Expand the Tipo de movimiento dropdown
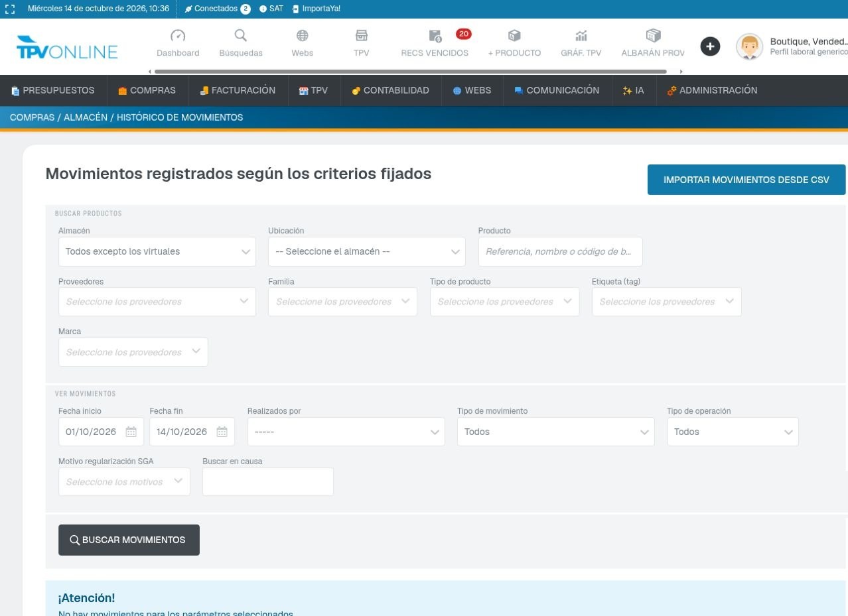The height and width of the screenshot is (616, 848). click(x=556, y=432)
